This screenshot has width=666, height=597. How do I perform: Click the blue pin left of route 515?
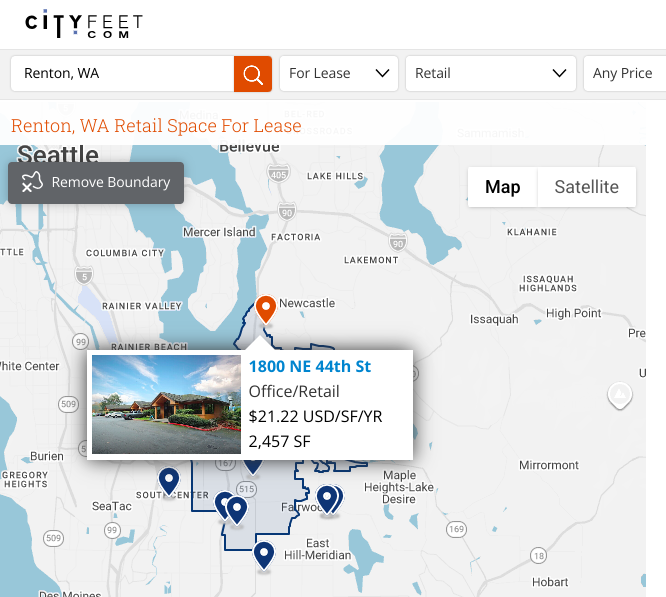pyautogui.click(x=235, y=509)
